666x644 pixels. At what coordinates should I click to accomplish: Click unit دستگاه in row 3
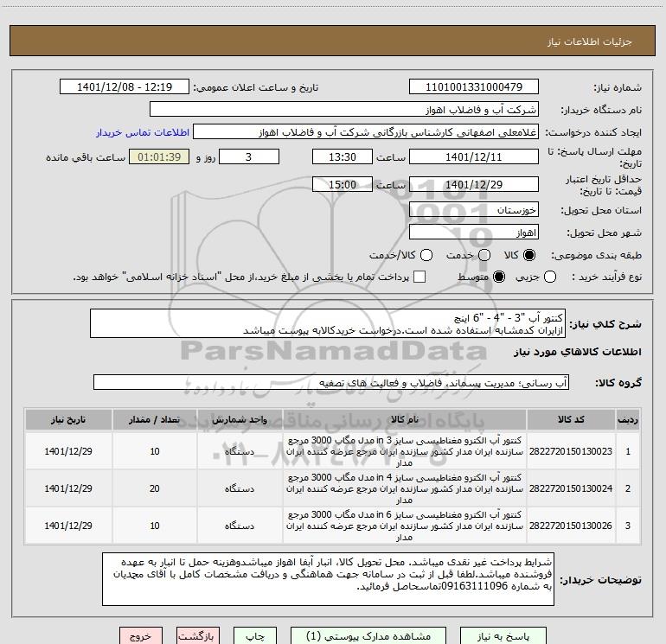coord(240,526)
